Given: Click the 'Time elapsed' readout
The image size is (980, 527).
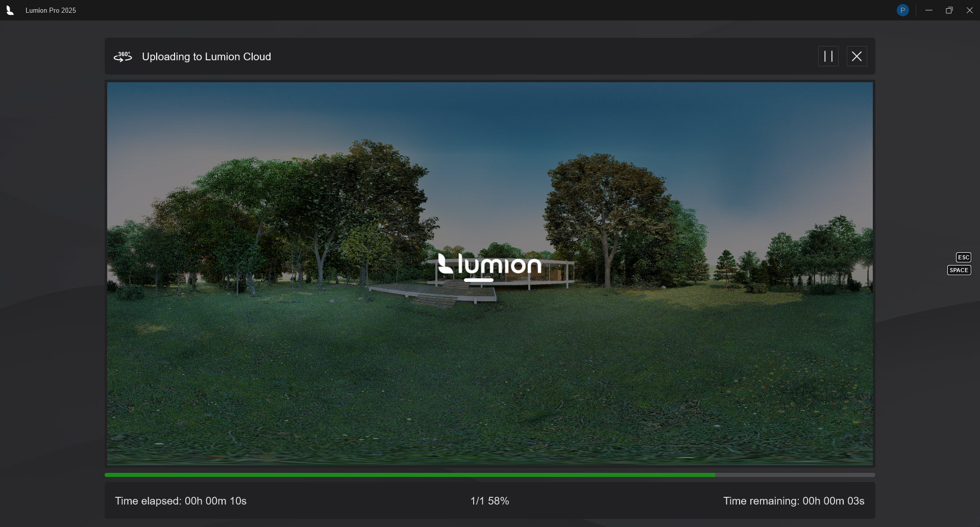Looking at the screenshot, I should point(181,501).
